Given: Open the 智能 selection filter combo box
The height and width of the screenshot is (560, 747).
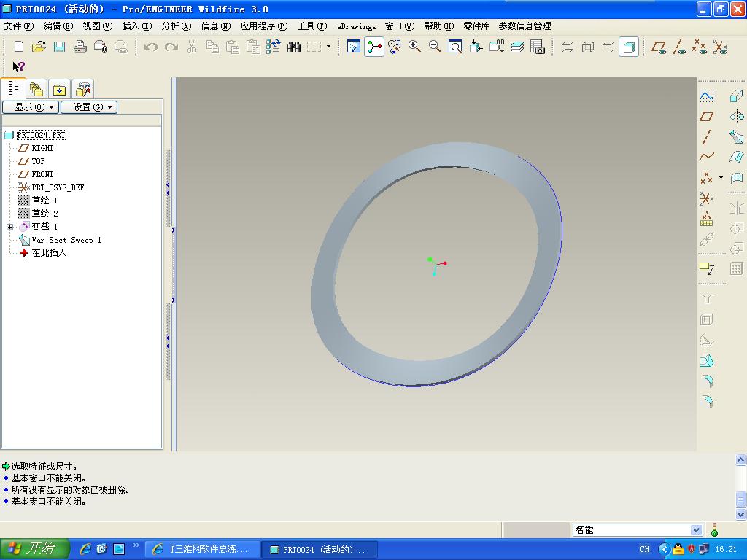Looking at the screenshot, I should pyautogui.click(x=638, y=530).
